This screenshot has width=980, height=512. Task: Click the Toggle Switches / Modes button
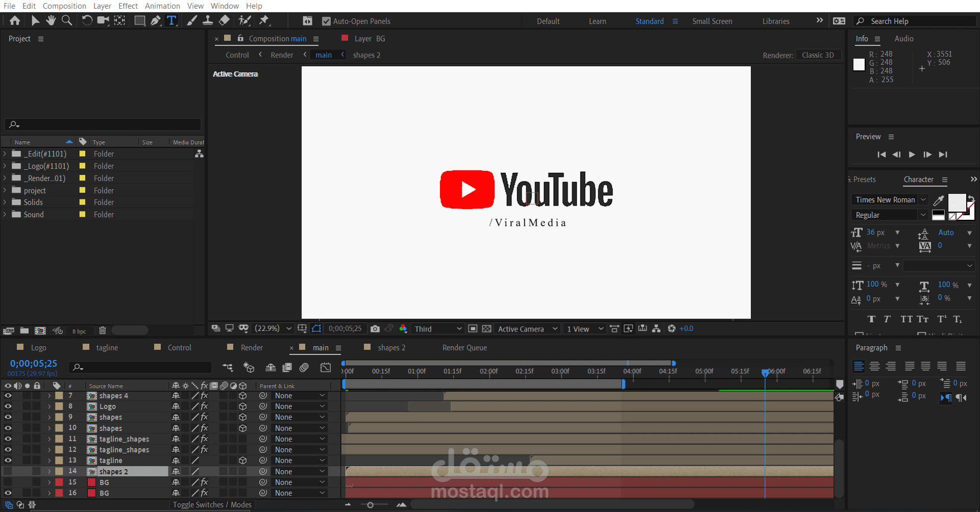(x=212, y=505)
